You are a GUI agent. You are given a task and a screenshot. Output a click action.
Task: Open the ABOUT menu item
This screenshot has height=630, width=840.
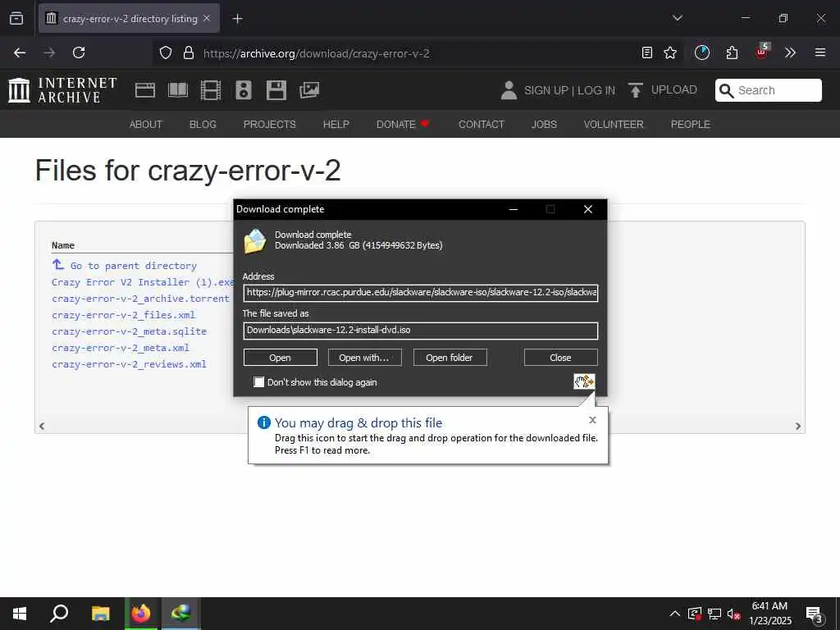pos(146,125)
